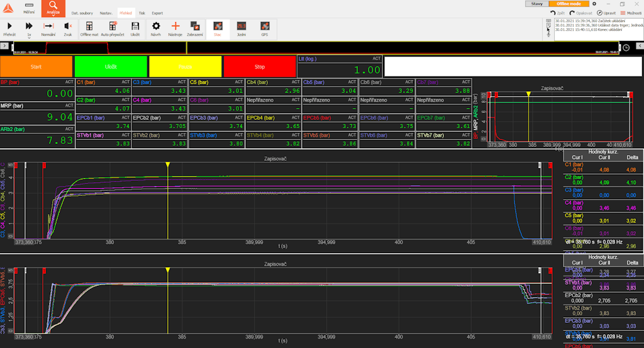Toggle Offline mode indicator
The width and height of the screenshot is (644, 348).
pos(569,4)
